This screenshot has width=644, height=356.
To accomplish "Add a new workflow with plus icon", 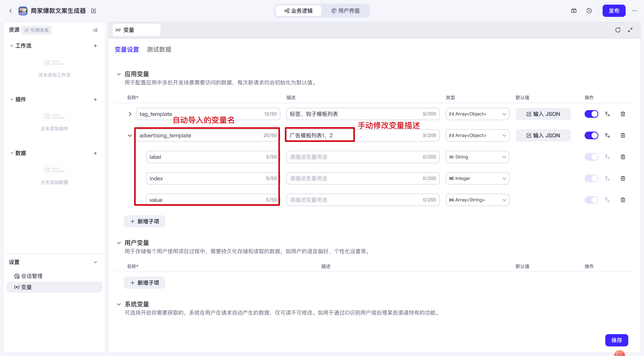I will pos(95,46).
